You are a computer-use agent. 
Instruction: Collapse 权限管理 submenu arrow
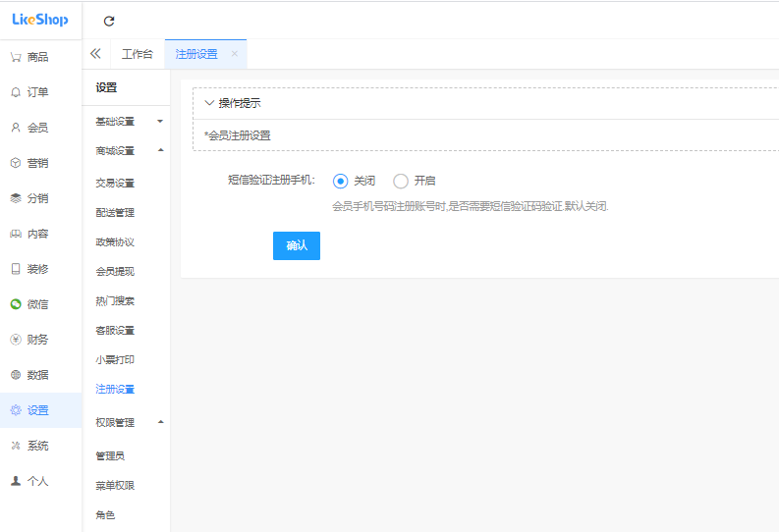(160, 422)
